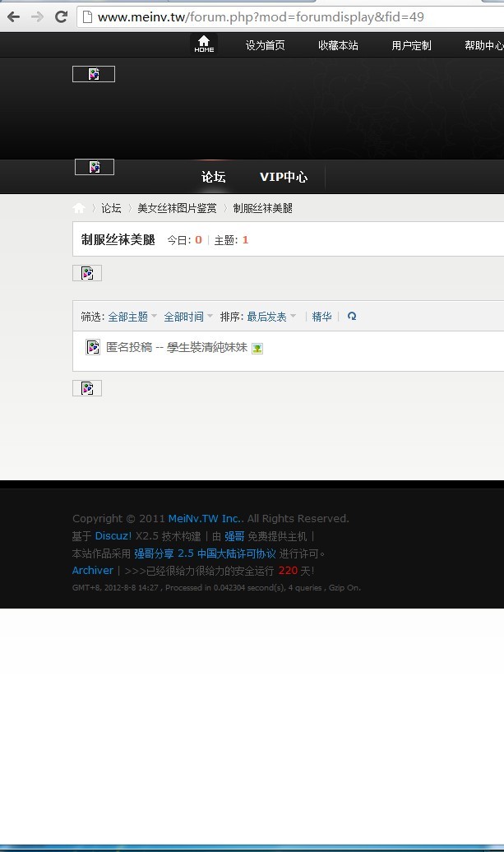Click GMT+8 processed time footer text
Screen dimensions: 504x852
(x=216, y=587)
